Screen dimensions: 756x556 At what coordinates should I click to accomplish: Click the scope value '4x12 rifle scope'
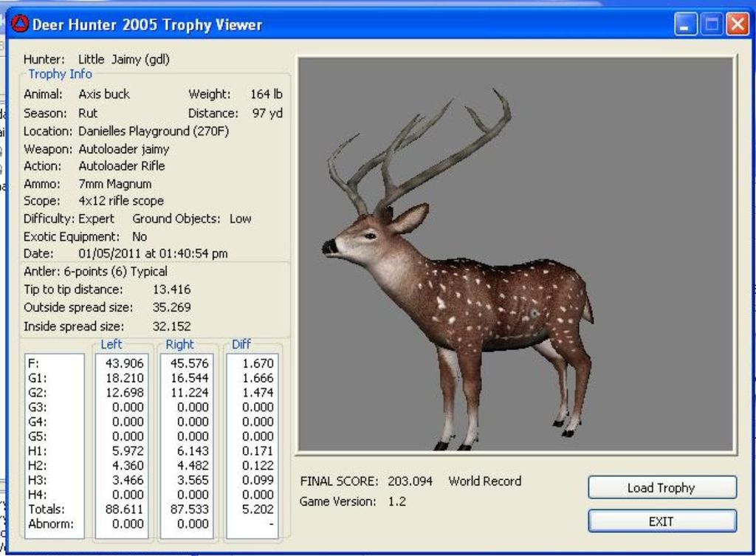point(121,201)
